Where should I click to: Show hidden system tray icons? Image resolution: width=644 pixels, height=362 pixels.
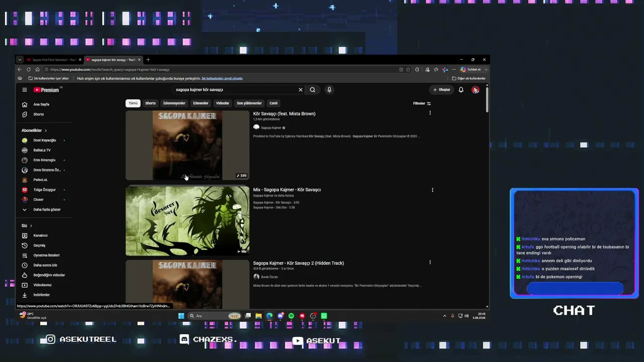(444, 316)
